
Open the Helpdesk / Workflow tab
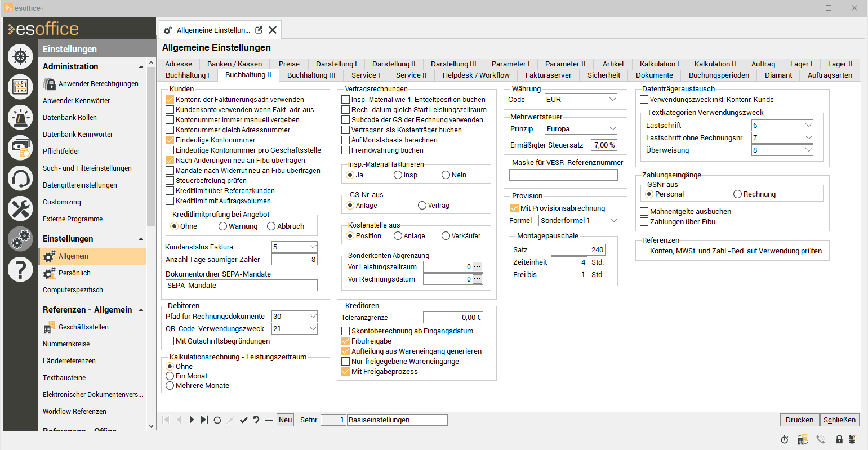[476, 75]
